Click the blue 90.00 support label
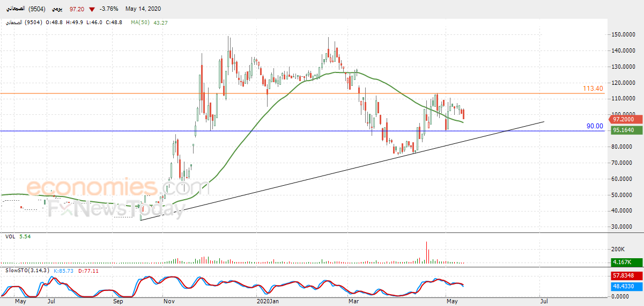This screenshot has width=644, height=306. [x=595, y=126]
